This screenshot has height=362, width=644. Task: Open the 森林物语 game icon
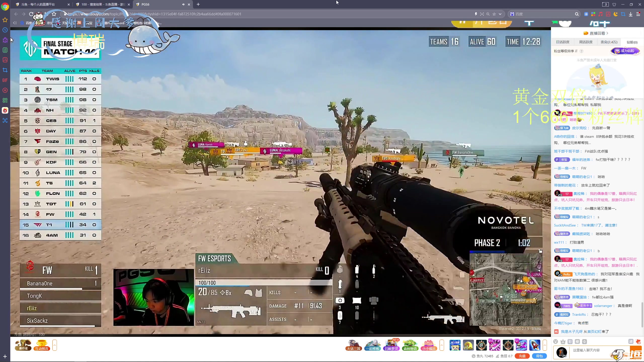tap(410, 345)
